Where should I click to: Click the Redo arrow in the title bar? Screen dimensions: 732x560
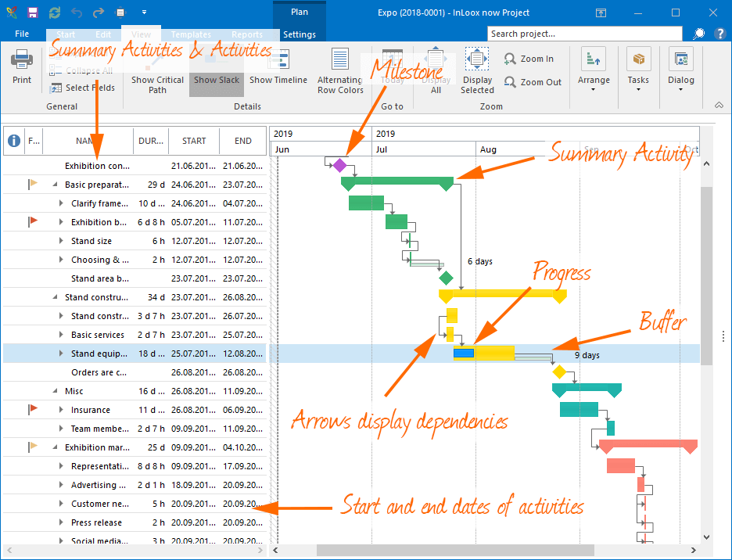[x=99, y=13]
